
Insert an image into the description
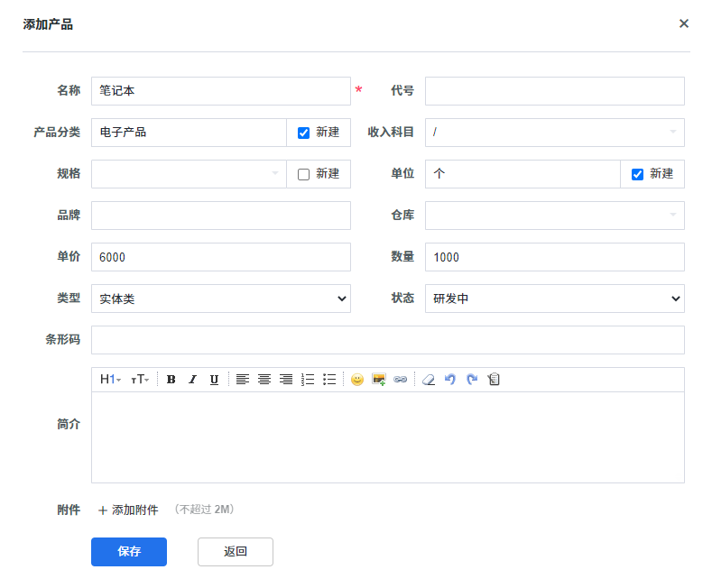(x=379, y=380)
